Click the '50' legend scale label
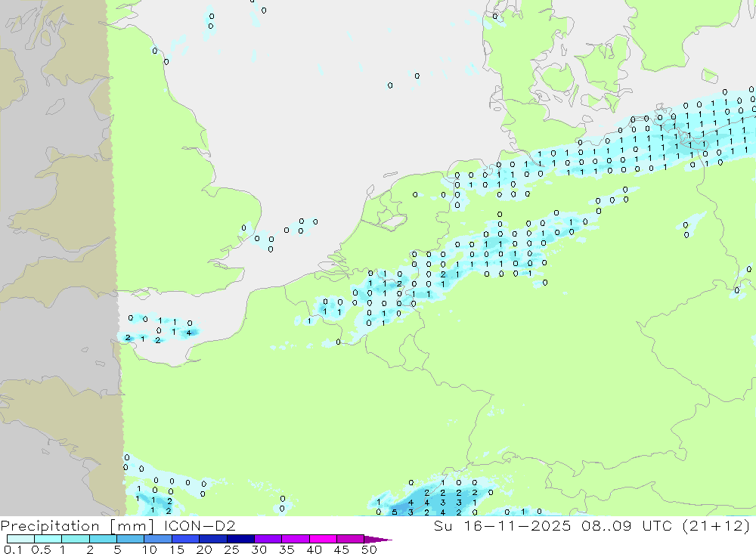This screenshot has height=554, width=756. 369,549
